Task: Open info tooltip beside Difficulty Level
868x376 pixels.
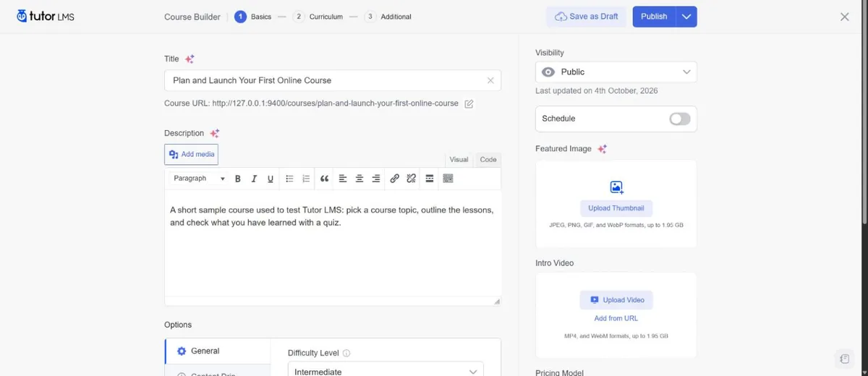Action: click(346, 354)
